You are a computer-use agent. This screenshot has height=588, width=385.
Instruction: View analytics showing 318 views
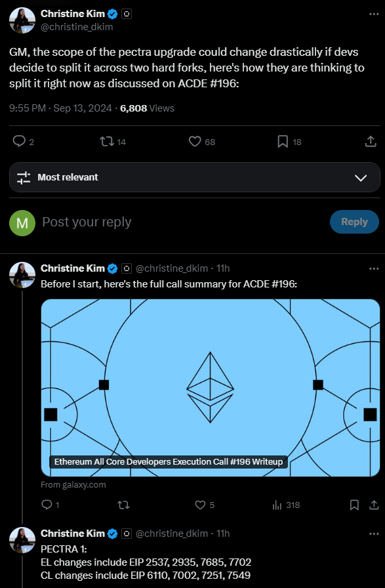286,505
